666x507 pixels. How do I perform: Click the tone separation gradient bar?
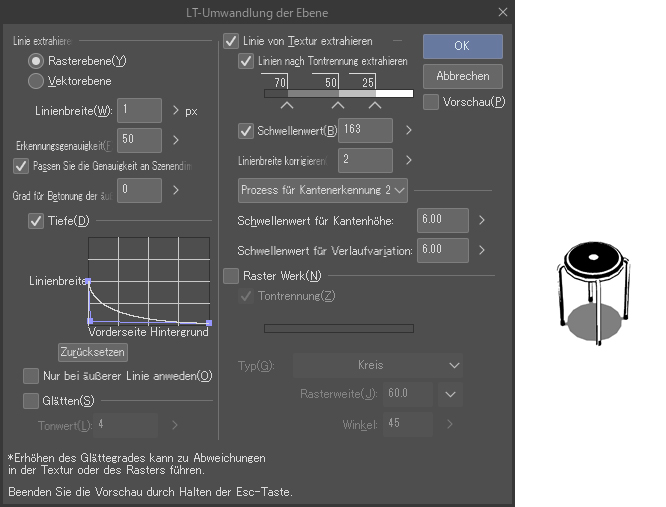coord(338,93)
